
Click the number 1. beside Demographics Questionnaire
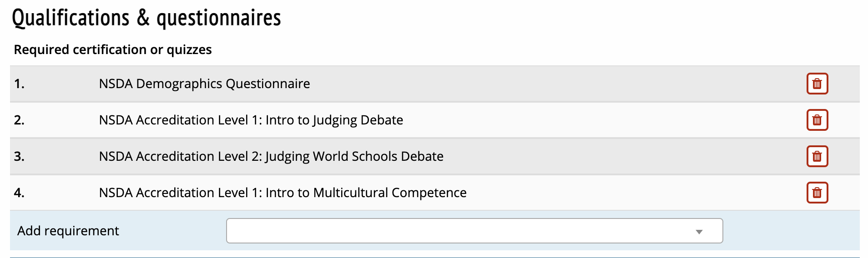click(19, 84)
